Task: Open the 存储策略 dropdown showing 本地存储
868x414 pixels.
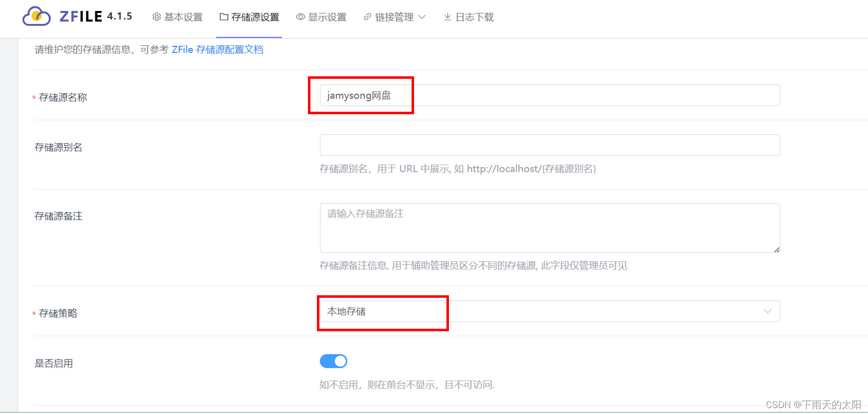Action: pos(550,311)
